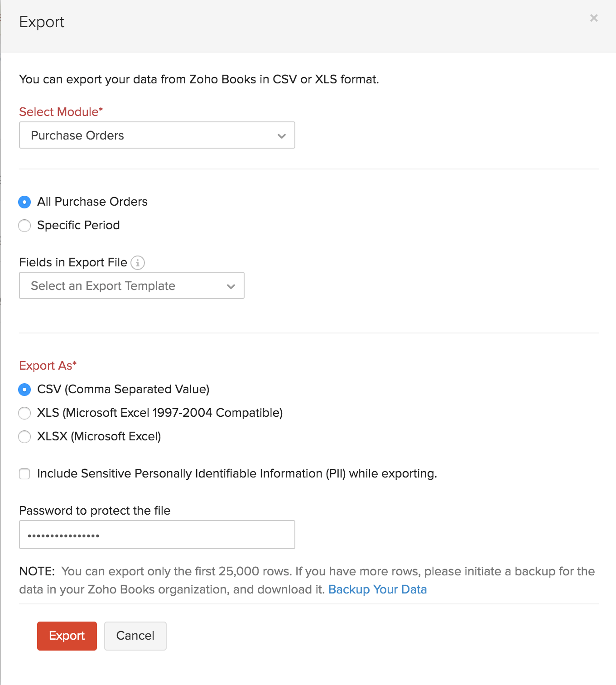Click inside the password protection field

click(157, 535)
